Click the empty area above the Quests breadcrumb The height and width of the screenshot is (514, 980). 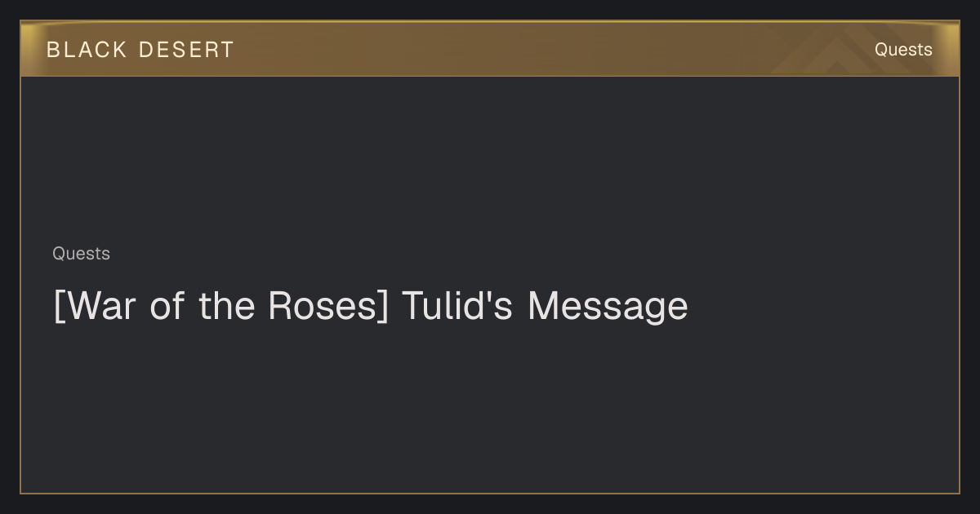click(x=490, y=159)
